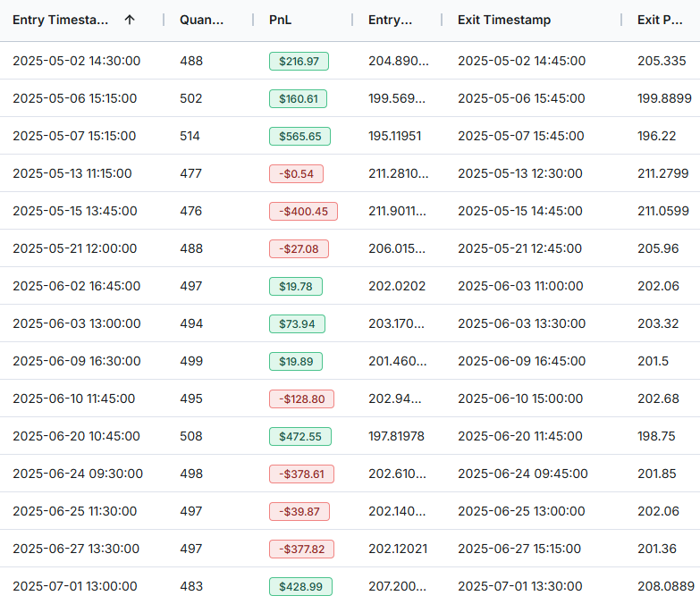Click entry timestamp 2025-05-15 13:45:00
The image size is (700, 604).
click(74, 211)
